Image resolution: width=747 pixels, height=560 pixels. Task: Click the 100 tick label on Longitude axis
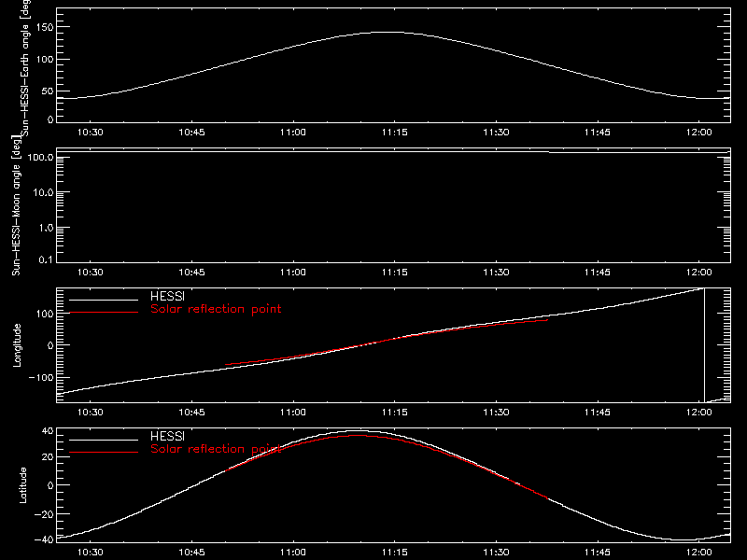tap(44, 314)
